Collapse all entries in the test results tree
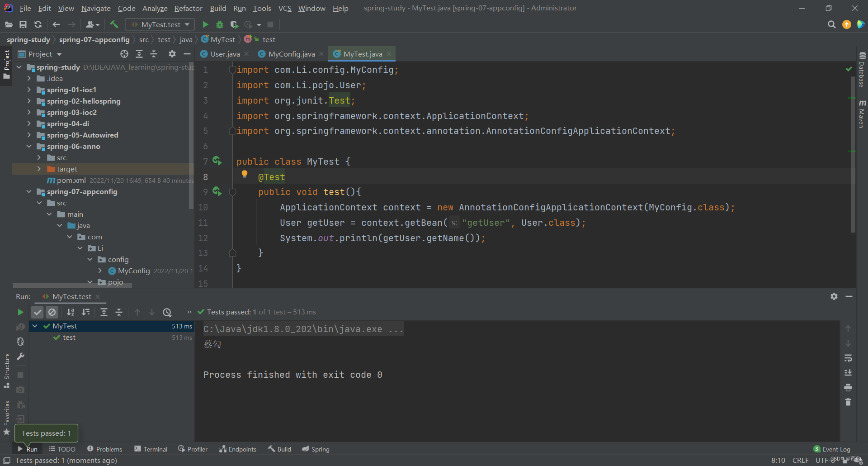Screen dimensions: 868x466 pos(119,312)
